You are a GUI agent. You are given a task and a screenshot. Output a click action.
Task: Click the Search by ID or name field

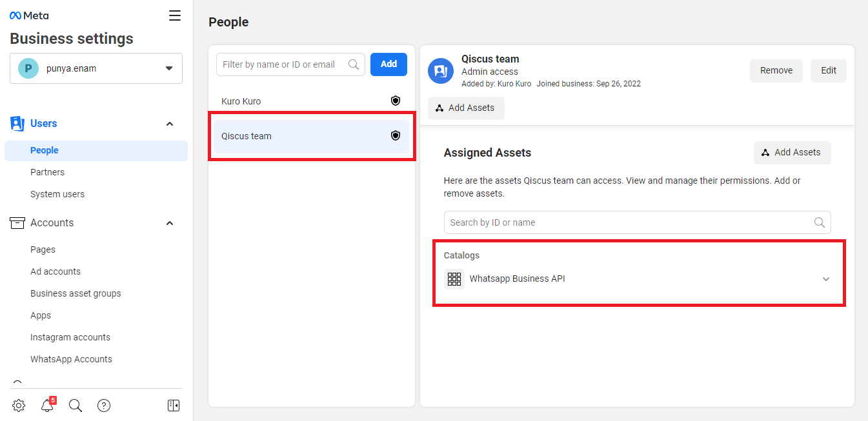(x=638, y=222)
